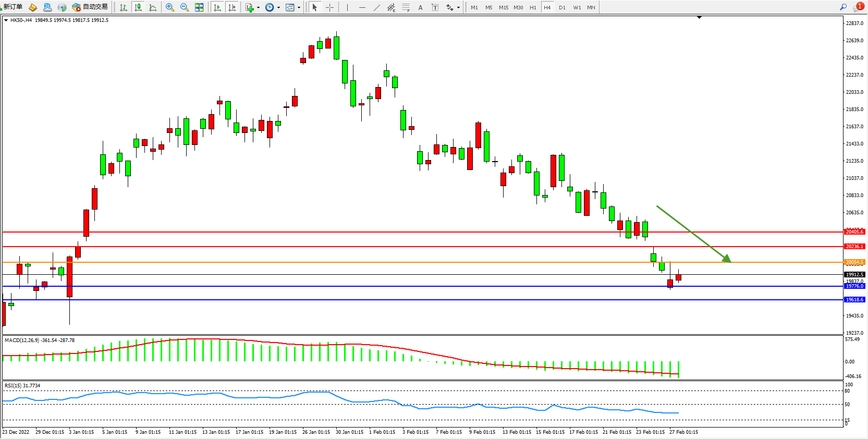
Task: Switch to the D1 timeframe
Action: (562, 7)
